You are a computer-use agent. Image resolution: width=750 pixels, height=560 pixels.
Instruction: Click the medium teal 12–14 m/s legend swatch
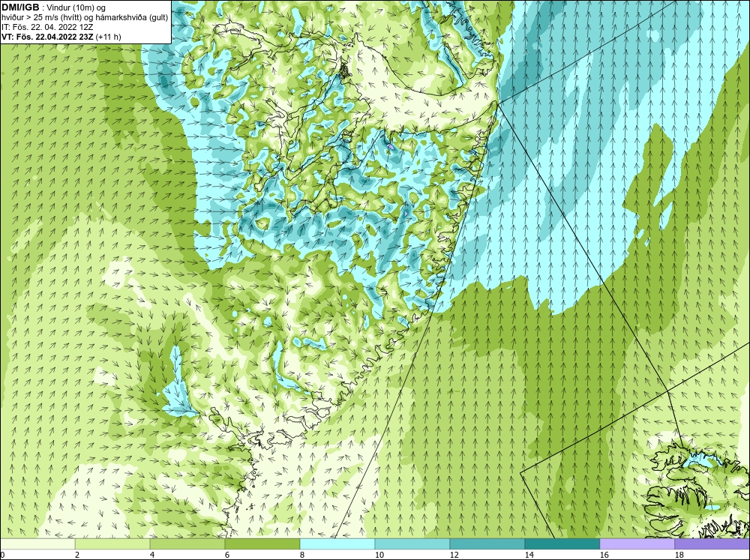487,544
